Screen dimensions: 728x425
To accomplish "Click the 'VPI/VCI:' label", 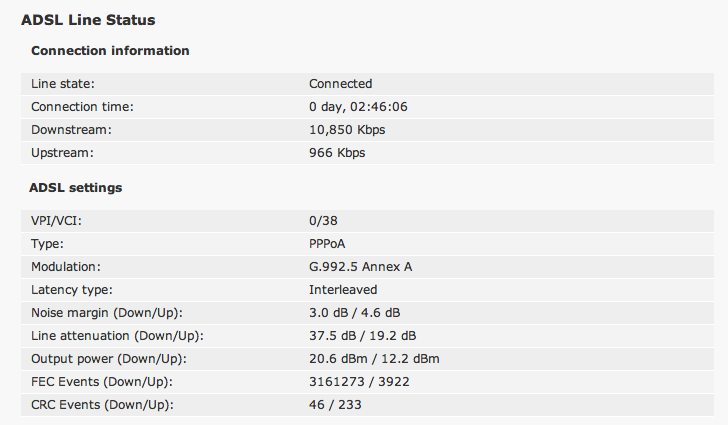I will pos(56,221).
